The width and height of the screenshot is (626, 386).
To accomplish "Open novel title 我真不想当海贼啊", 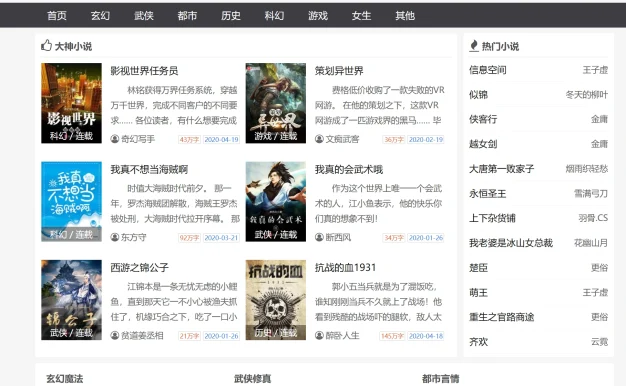I will [x=149, y=169].
